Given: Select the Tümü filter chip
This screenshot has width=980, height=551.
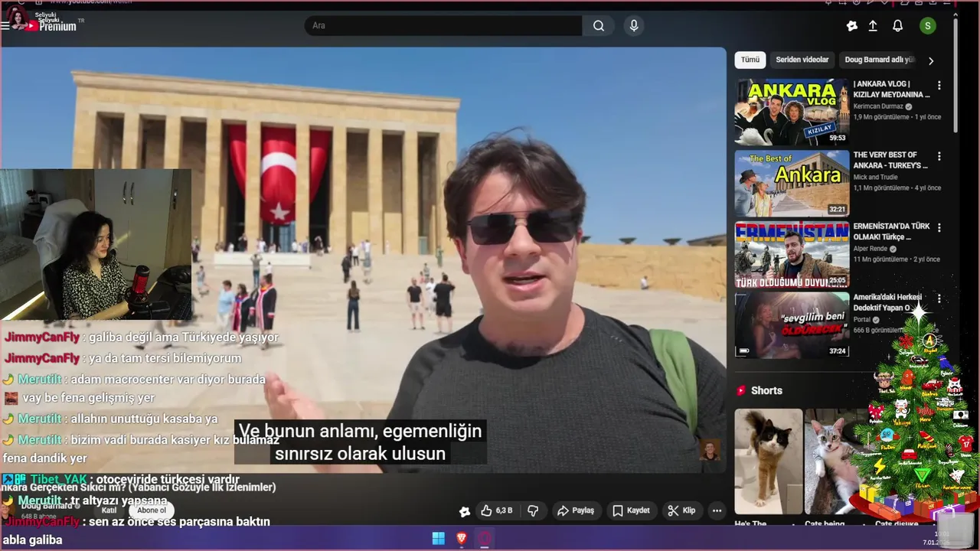Looking at the screenshot, I should click(x=750, y=60).
